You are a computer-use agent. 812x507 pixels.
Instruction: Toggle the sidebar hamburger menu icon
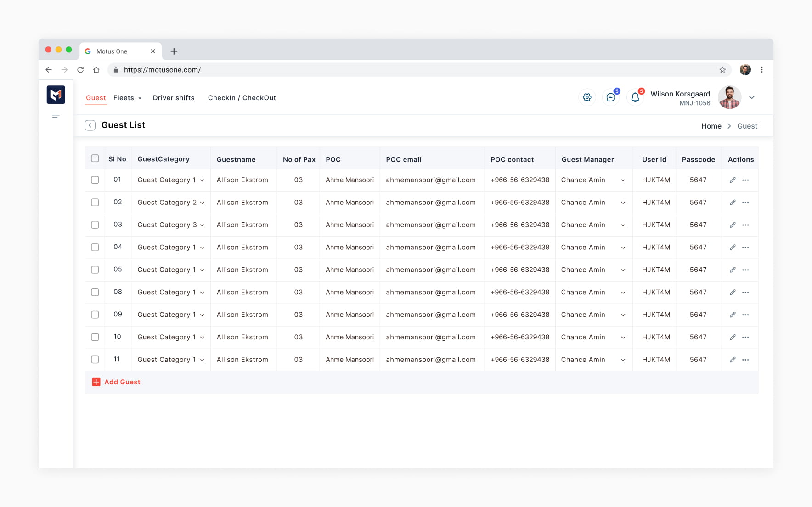(56, 115)
